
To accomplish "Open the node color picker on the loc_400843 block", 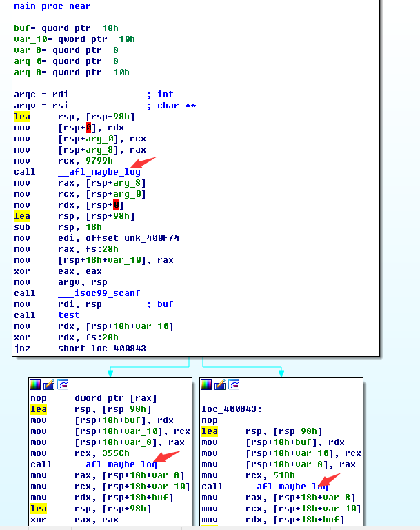I will 207,384.
